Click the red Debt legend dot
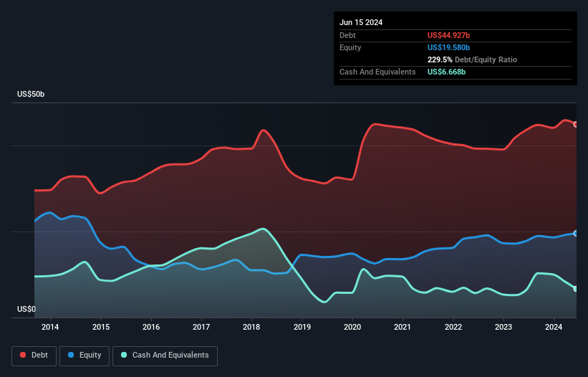588x377 pixels. [x=23, y=355]
